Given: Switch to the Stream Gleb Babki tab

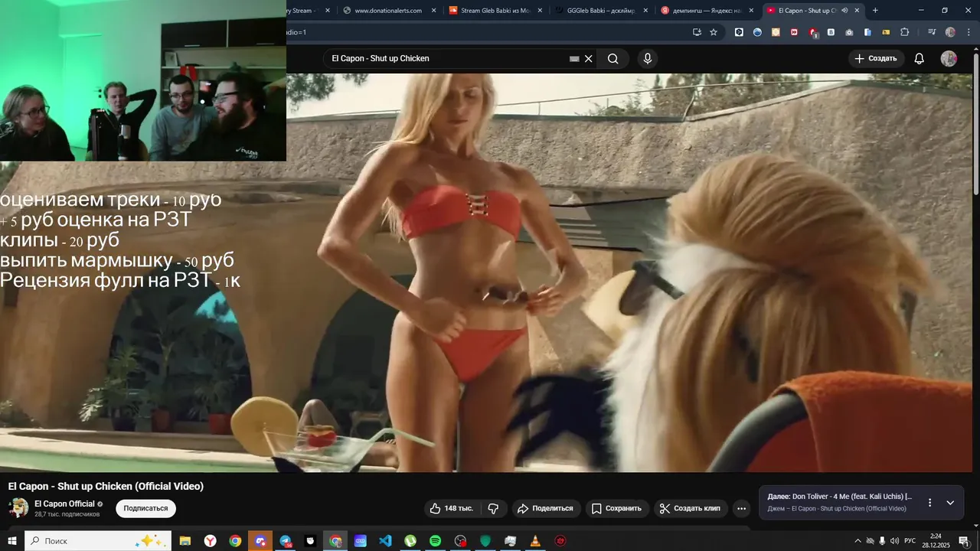Looking at the screenshot, I should 495,11.
